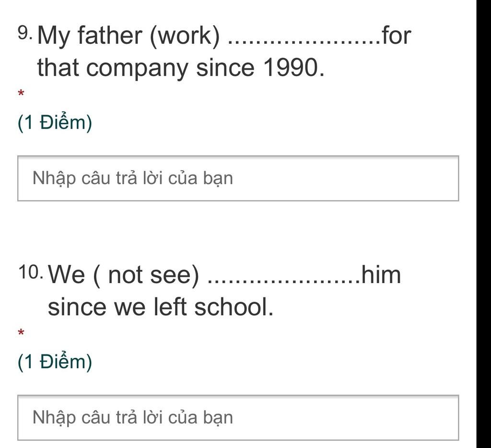Click the line "that company since 1990."

181,68
